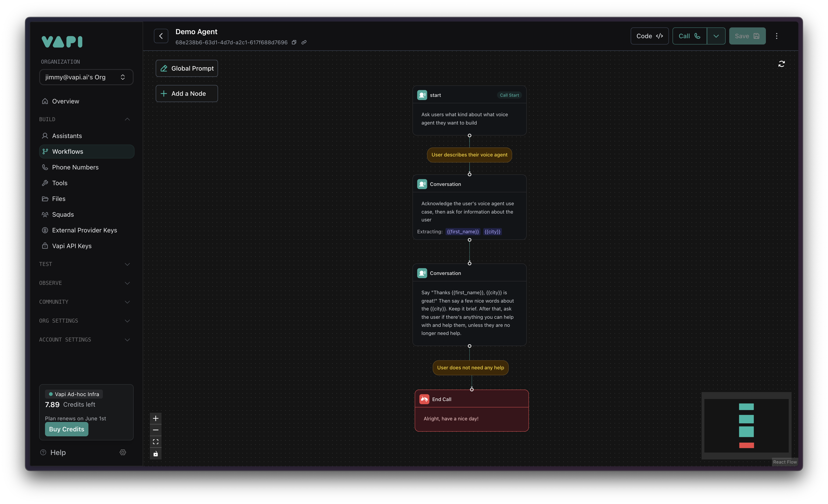
Task: Click the Buy Credits button
Action: (x=66, y=429)
